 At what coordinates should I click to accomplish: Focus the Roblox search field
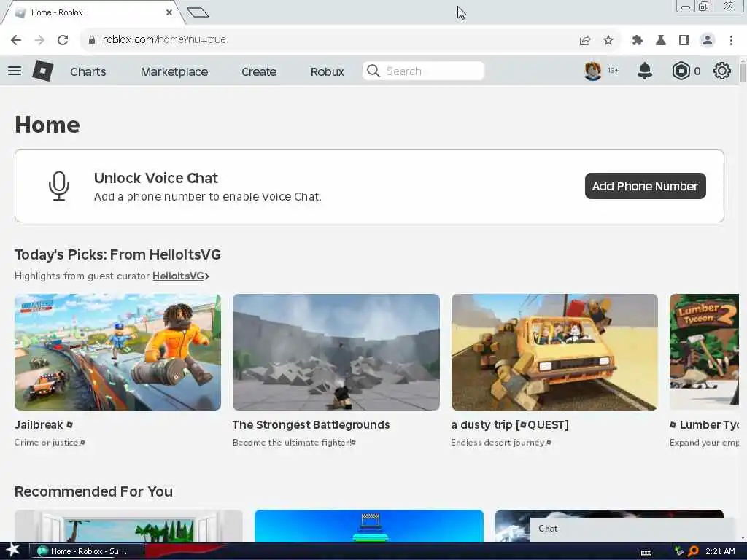[x=423, y=71]
